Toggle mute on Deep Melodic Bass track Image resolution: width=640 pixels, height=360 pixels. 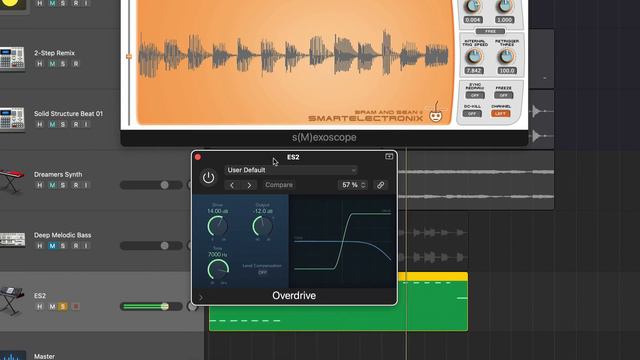pos(52,246)
